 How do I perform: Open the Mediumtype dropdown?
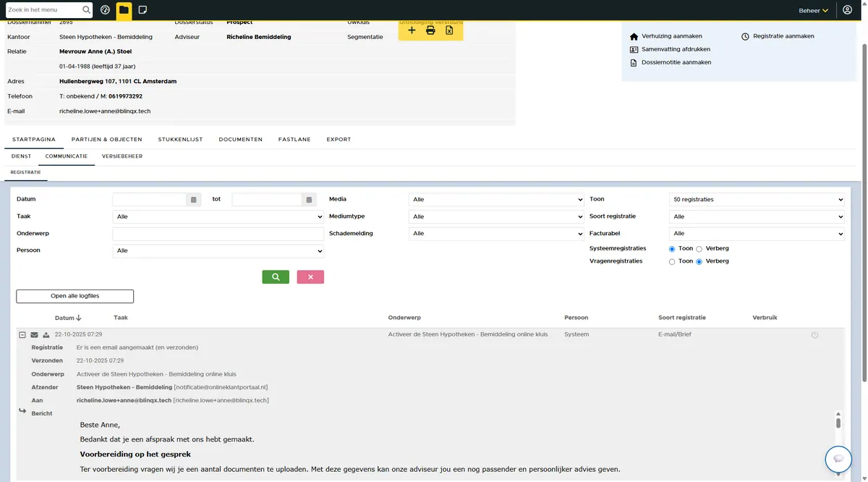(496, 216)
